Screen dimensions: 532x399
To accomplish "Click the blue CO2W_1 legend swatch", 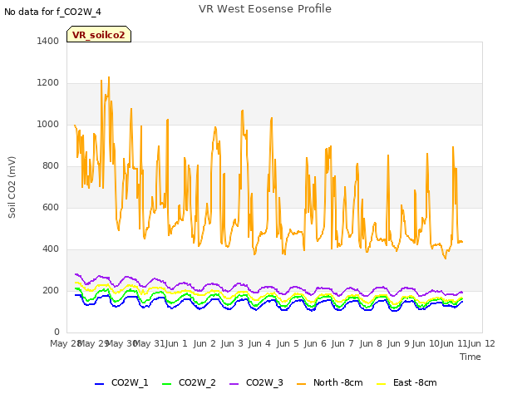I will pyautogui.click(x=99, y=384).
